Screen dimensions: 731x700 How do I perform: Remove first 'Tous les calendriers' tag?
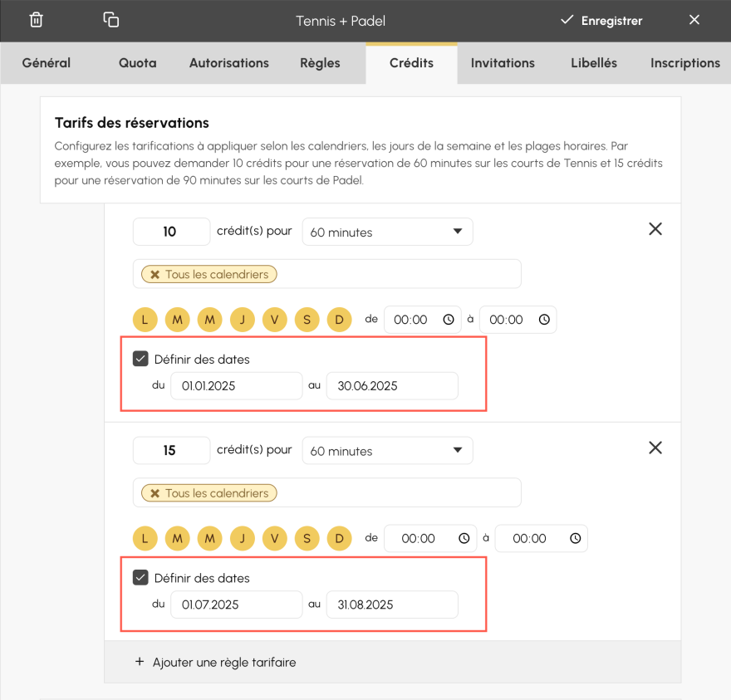tap(155, 275)
